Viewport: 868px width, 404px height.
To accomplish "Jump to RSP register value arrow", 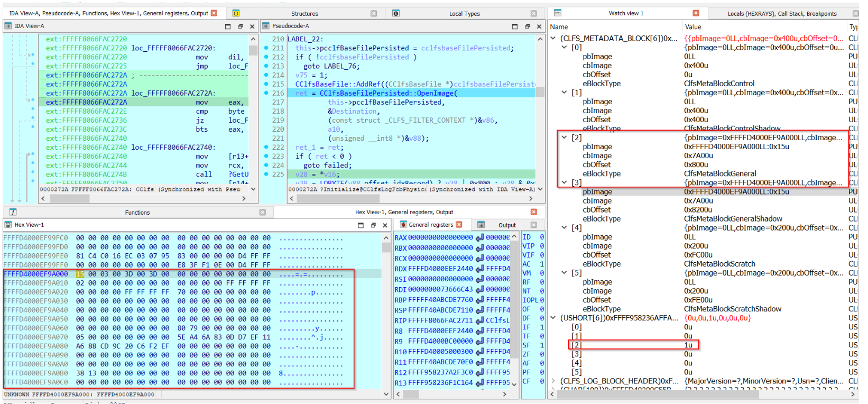I will point(479,310).
